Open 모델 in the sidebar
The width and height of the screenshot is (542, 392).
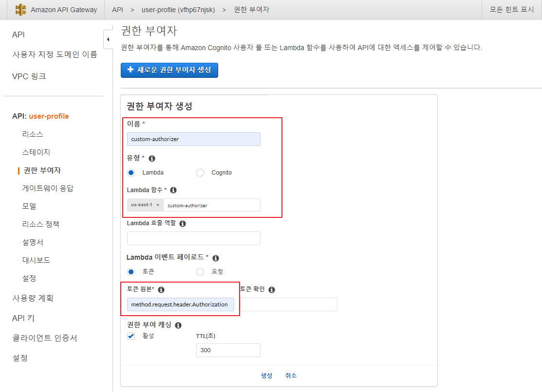click(x=29, y=206)
